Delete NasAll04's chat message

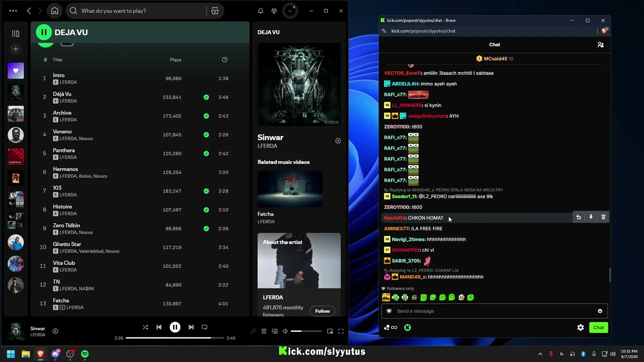click(x=603, y=217)
